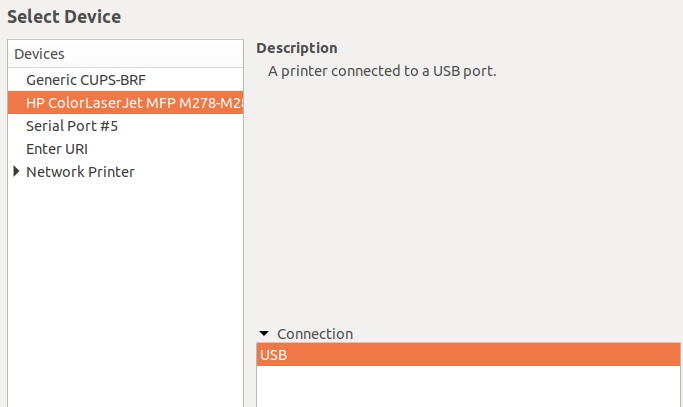Click the Devices column header
The width and height of the screenshot is (683, 407).
[40, 54]
